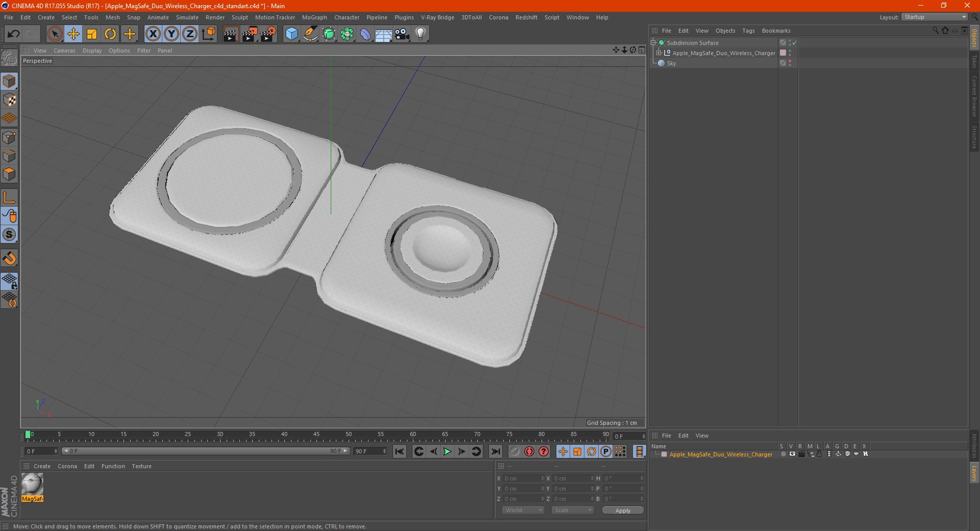Screen dimensions: 980x531
Task: Go to end of animation
Action: [x=495, y=451]
